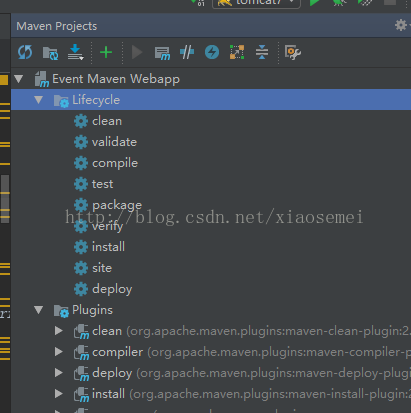411x413 pixels.
Task: Open Maven Projects panel gear menu
Action: (x=401, y=25)
